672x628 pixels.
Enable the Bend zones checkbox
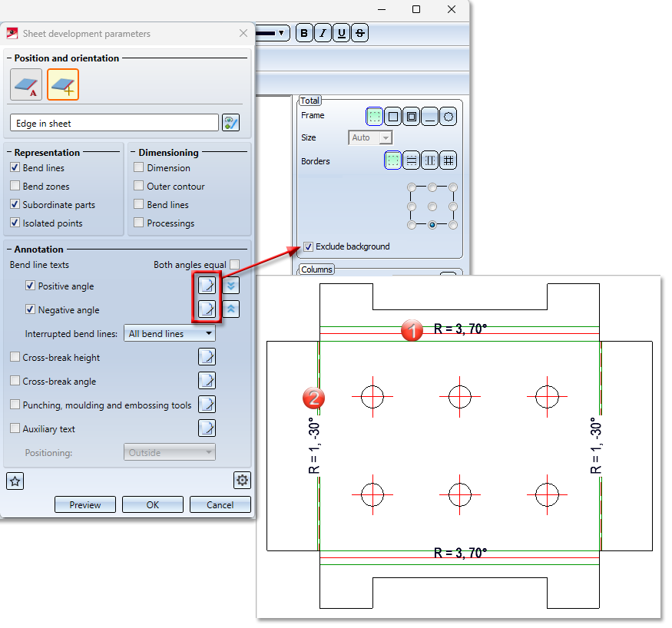tap(15, 186)
